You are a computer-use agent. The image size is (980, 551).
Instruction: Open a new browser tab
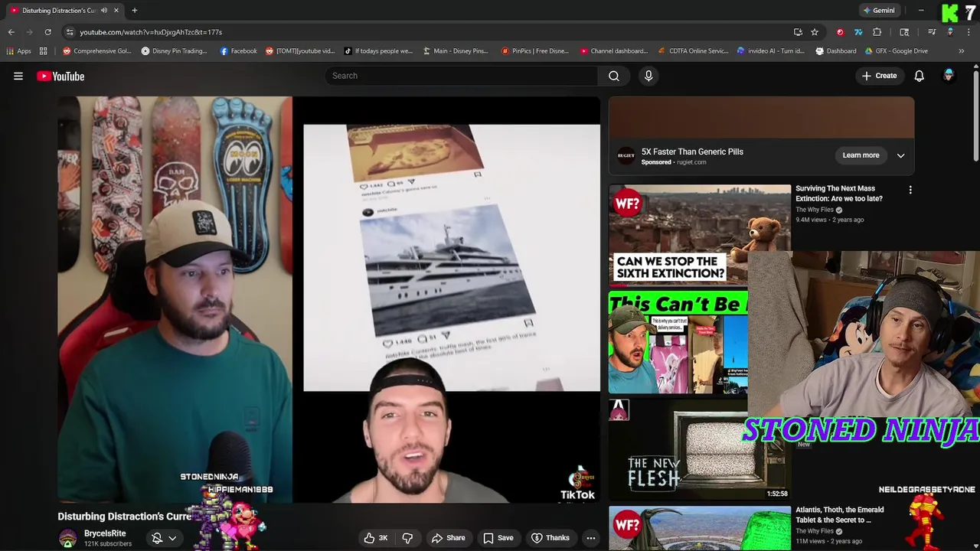134,11
